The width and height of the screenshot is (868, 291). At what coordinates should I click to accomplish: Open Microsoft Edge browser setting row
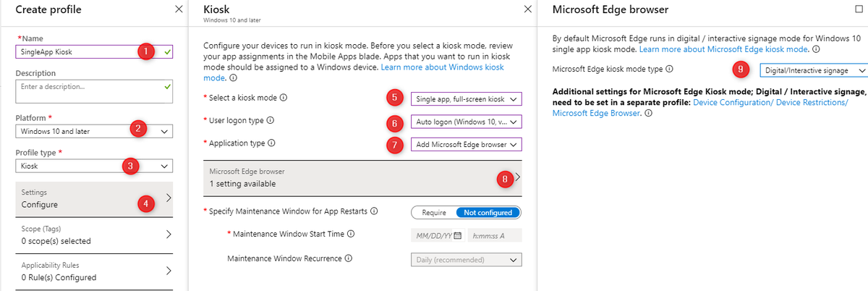[x=362, y=178]
